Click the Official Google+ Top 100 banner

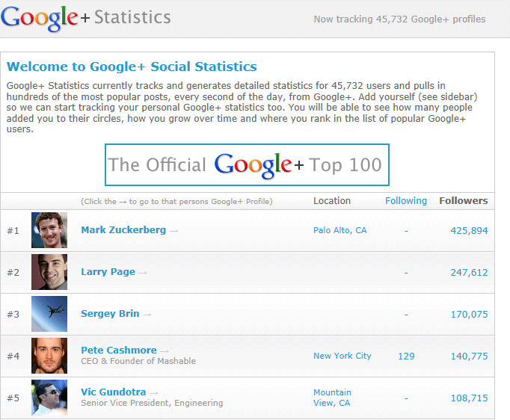click(247, 164)
